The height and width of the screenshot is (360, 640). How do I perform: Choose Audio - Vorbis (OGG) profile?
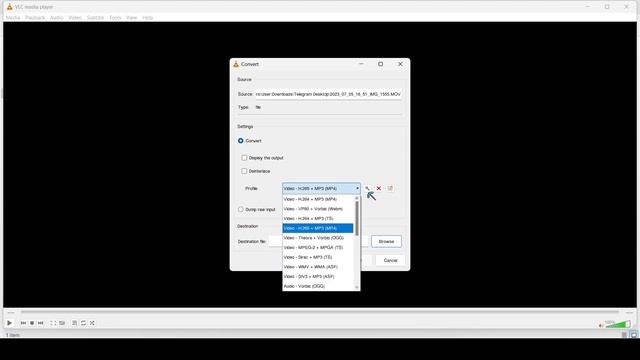pos(318,286)
